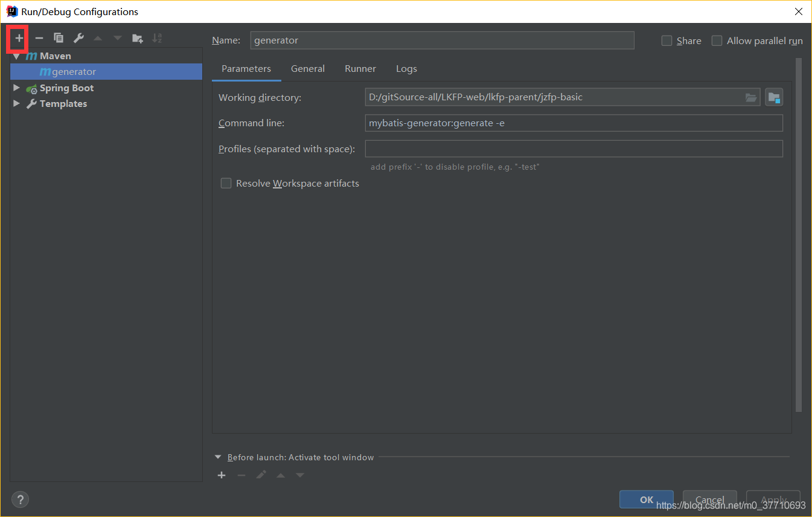Select the Templates label in tree

point(63,104)
